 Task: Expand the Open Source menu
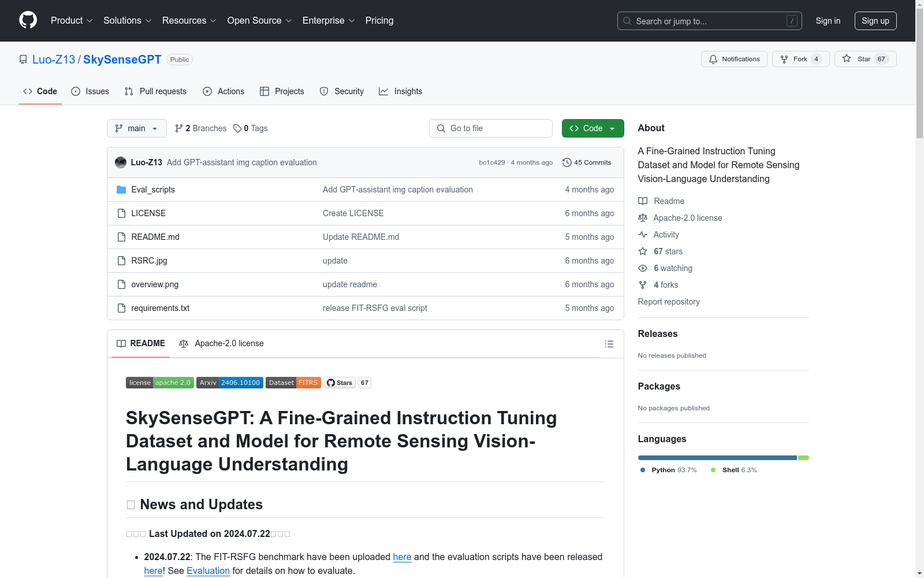[260, 21]
